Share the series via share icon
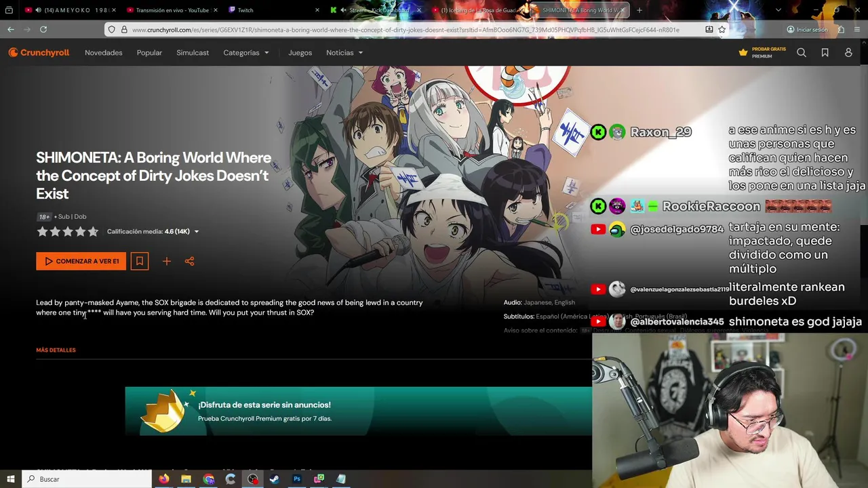This screenshot has height=488, width=868. coord(189,261)
